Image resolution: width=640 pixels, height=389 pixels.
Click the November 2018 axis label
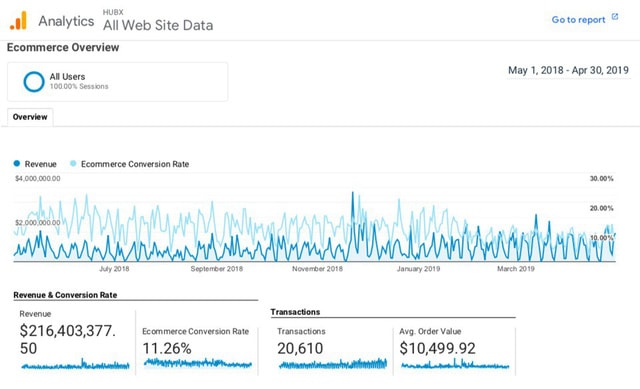[318, 269]
